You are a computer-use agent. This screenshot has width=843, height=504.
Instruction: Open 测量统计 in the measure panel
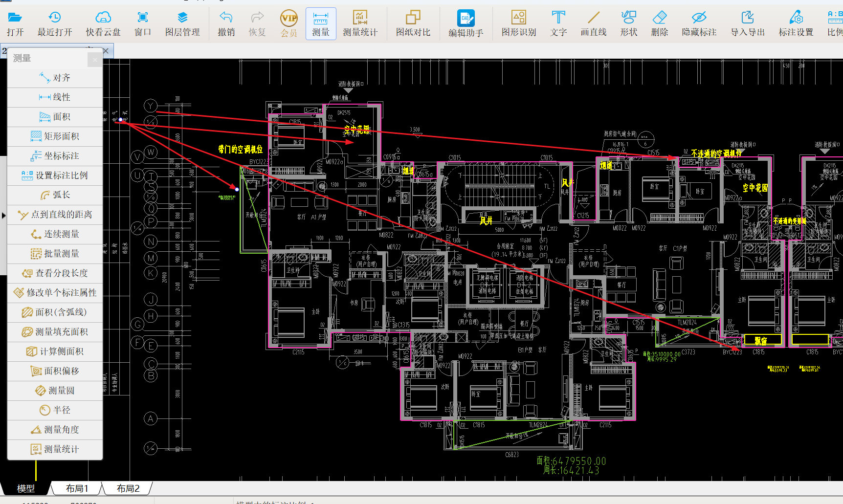(x=55, y=449)
